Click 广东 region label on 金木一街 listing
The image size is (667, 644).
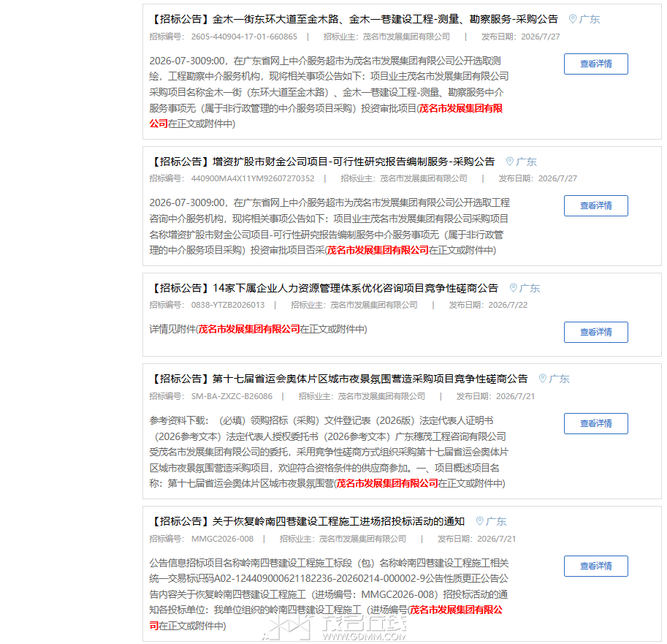pos(589,19)
